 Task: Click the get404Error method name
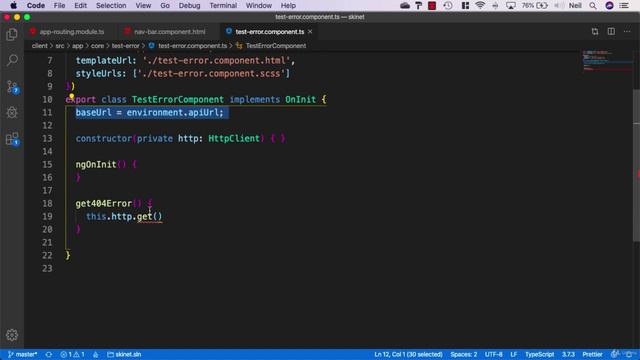(104, 203)
